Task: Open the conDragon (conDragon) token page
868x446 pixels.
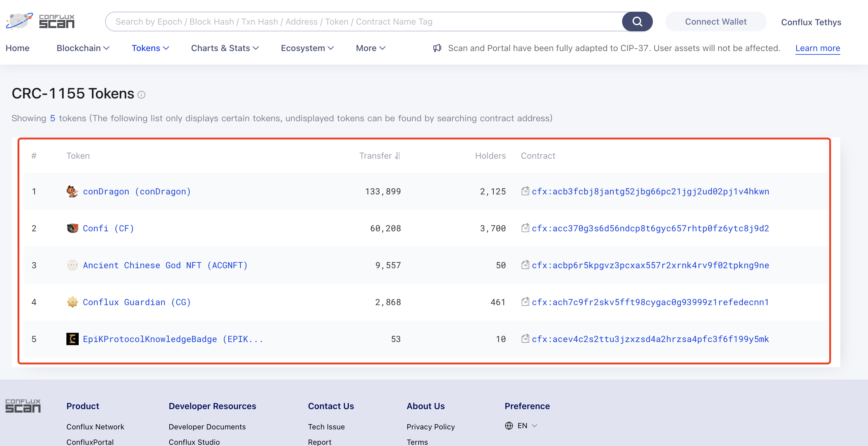Action: 137,192
